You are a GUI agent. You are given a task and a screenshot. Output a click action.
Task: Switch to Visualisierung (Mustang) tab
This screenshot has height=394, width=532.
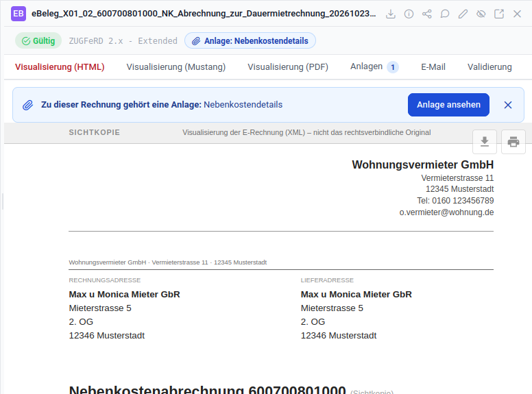coord(176,66)
